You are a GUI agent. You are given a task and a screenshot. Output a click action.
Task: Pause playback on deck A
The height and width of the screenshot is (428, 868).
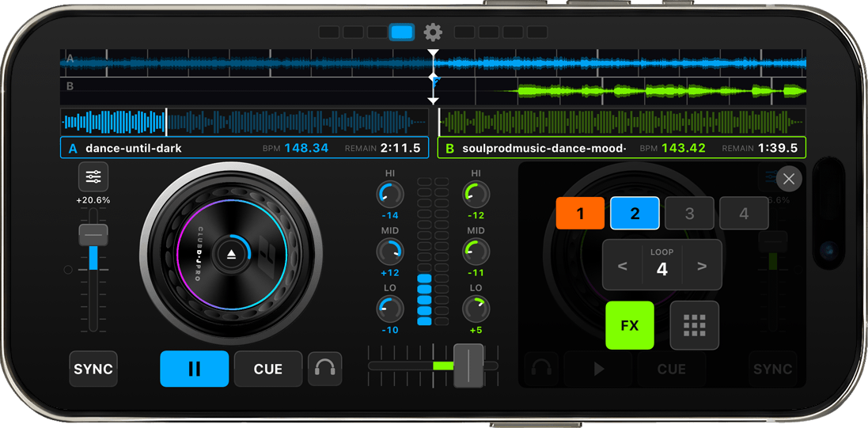tap(195, 369)
